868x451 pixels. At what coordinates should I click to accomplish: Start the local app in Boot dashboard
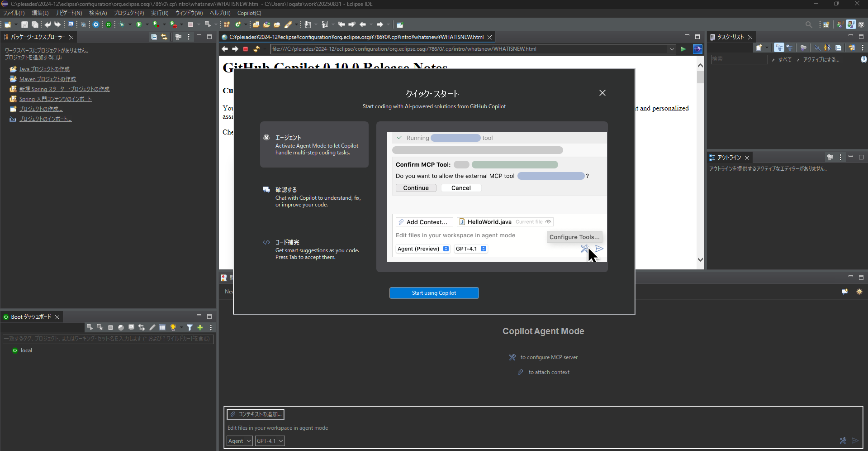click(89, 327)
